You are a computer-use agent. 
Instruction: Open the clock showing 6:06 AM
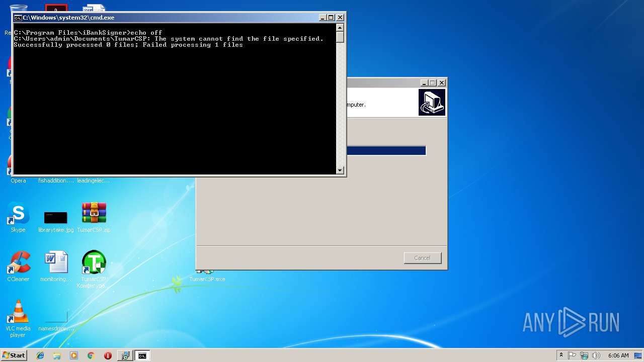[618, 355]
